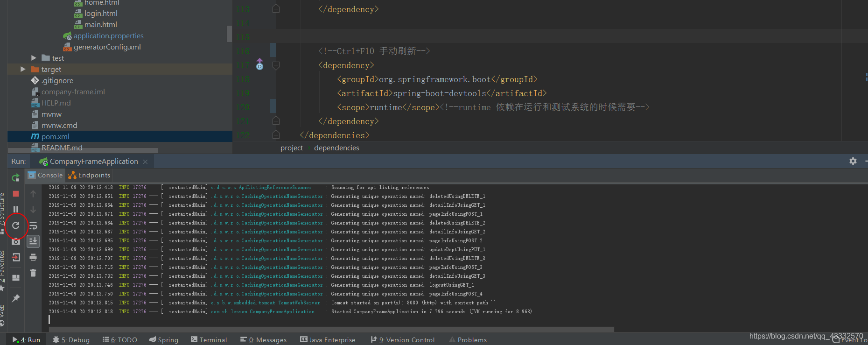Screen dimensions: 868x345
Task: Select mvnw file in project tree
Action: tap(51, 114)
